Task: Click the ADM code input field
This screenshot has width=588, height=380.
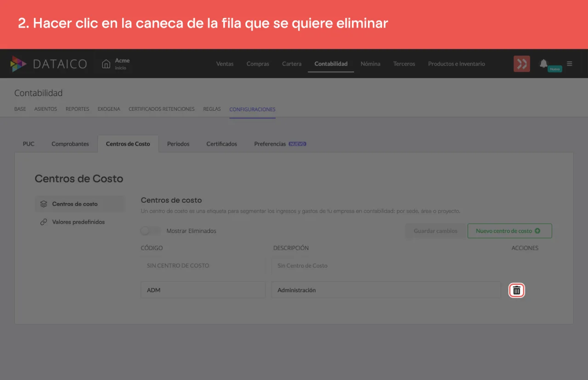Action: coord(203,290)
